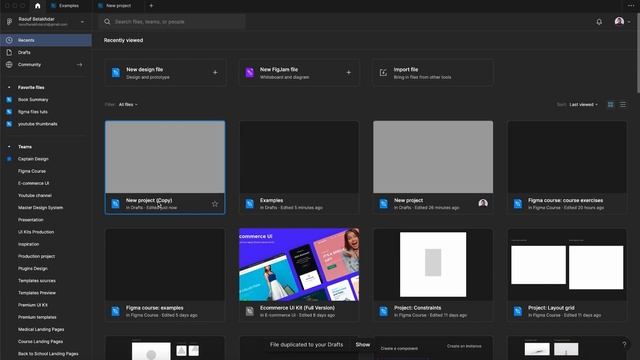The image size is (640, 360).
Task: Open Premium UI Kit in sidebar
Action: (33, 305)
